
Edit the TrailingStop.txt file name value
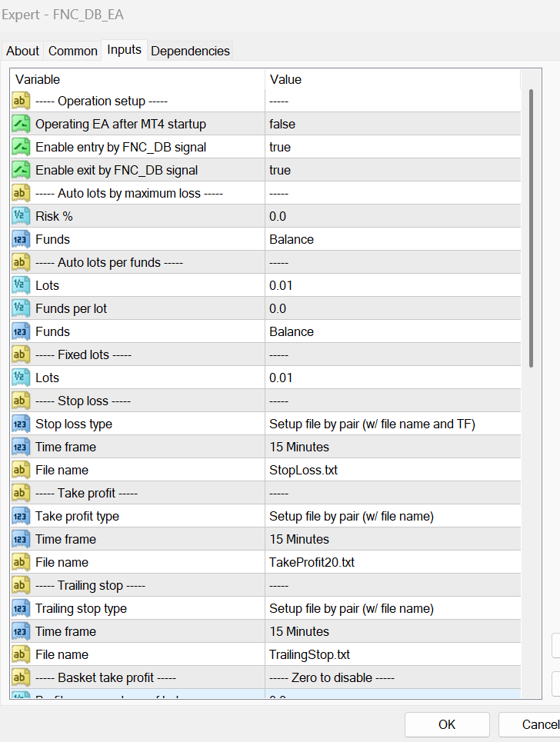tap(393, 654)
